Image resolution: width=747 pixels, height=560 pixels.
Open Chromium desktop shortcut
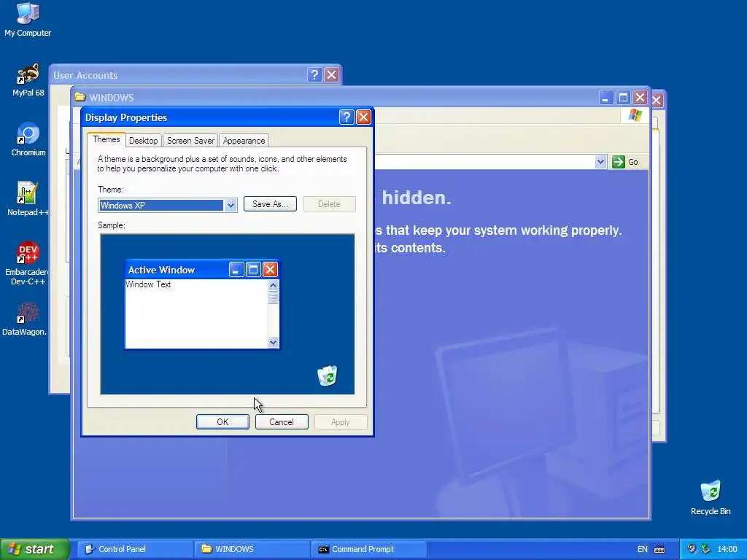pos(28,139)
